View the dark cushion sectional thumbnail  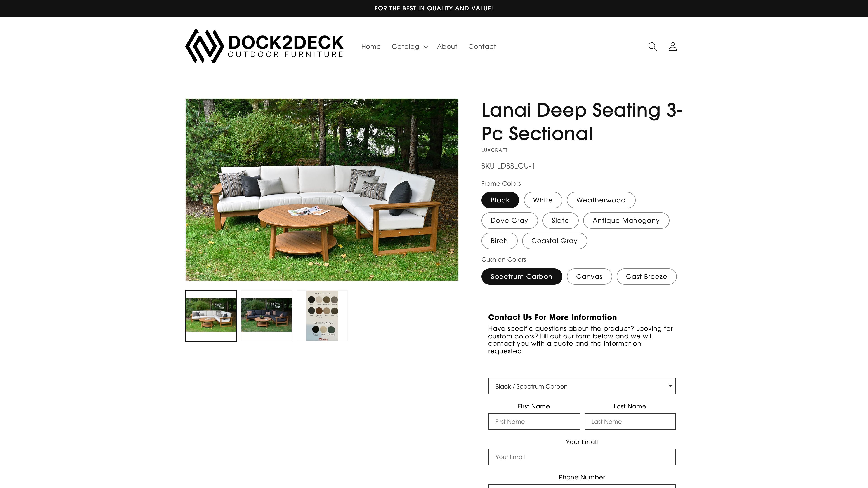(x=266, y=315)
